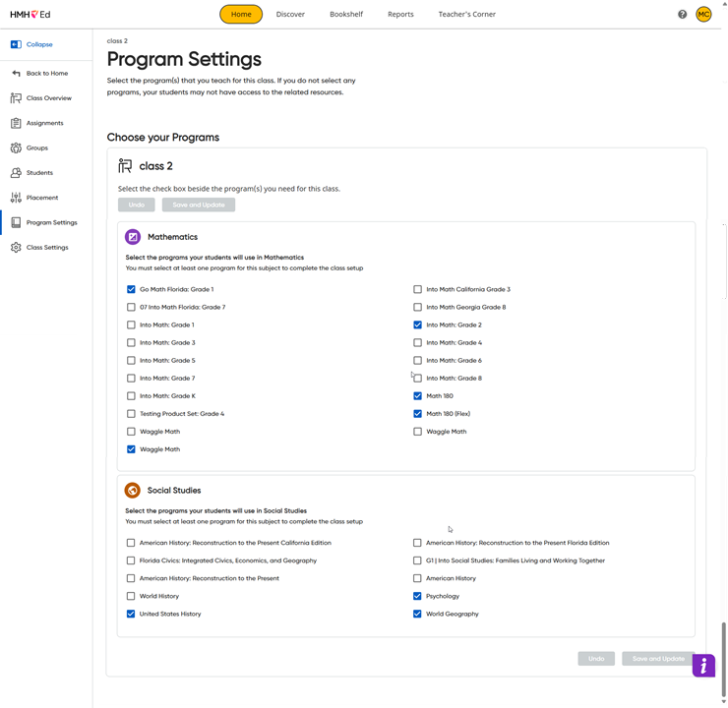Click the top Undo button
The height and width of the screenshot is (708, 728).
[137, 205]
